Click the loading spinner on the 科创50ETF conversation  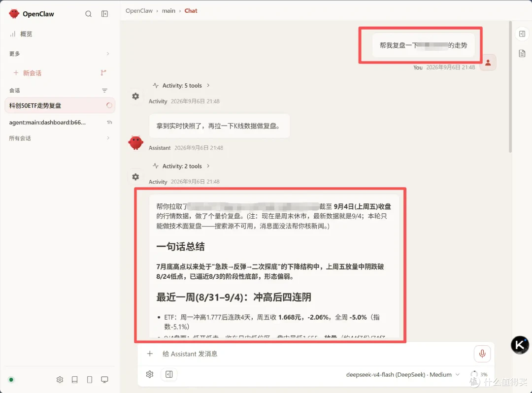[x=109, y=105]
